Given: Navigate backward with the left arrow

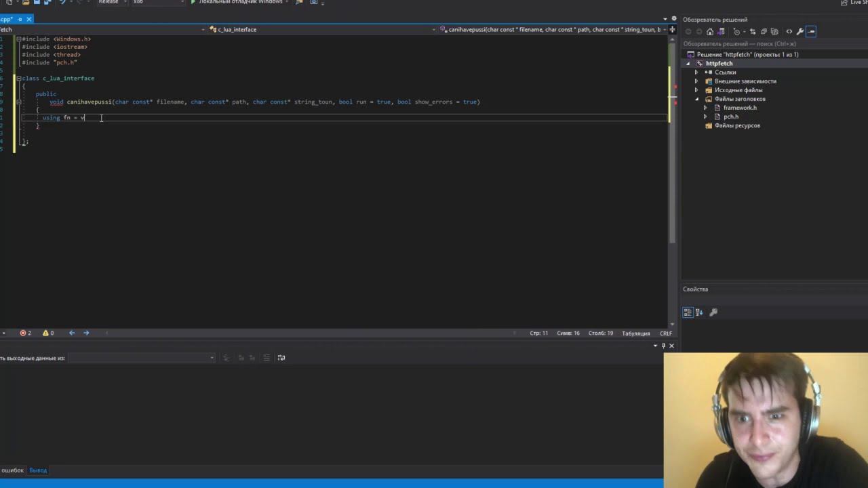Looking at the screenshot, I should pyautogui.click(x=72, y=333).
